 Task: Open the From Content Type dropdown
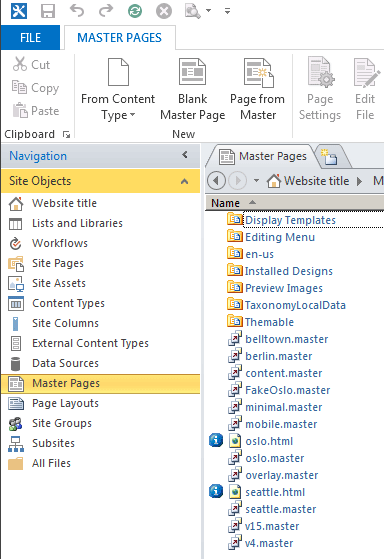click(x=118, y=90)
